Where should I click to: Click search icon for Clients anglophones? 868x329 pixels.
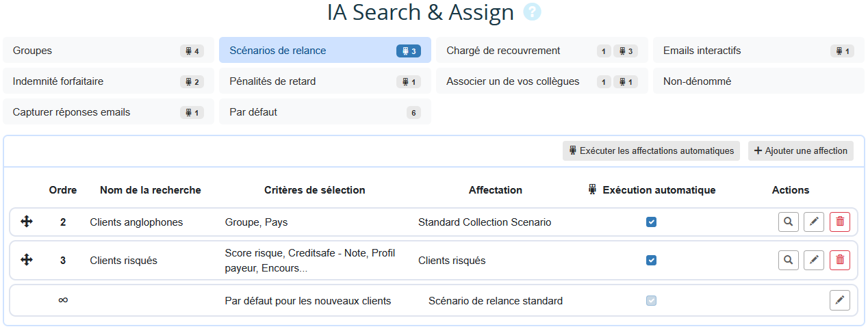pos(789,222)
